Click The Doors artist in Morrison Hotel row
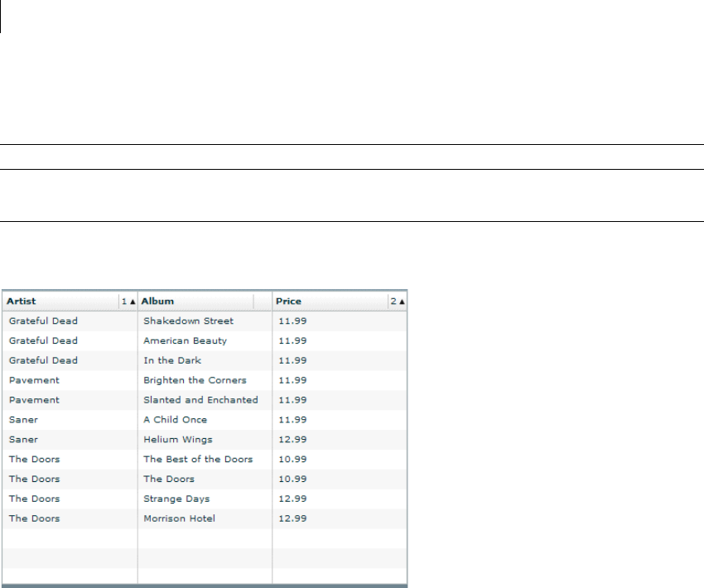Image resolution: width=704 pixels, height=588 pixels. (34, 518)
